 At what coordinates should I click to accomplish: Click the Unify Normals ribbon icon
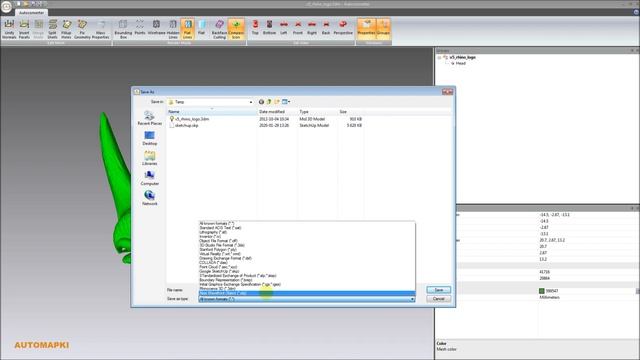(x=9, y=29)
